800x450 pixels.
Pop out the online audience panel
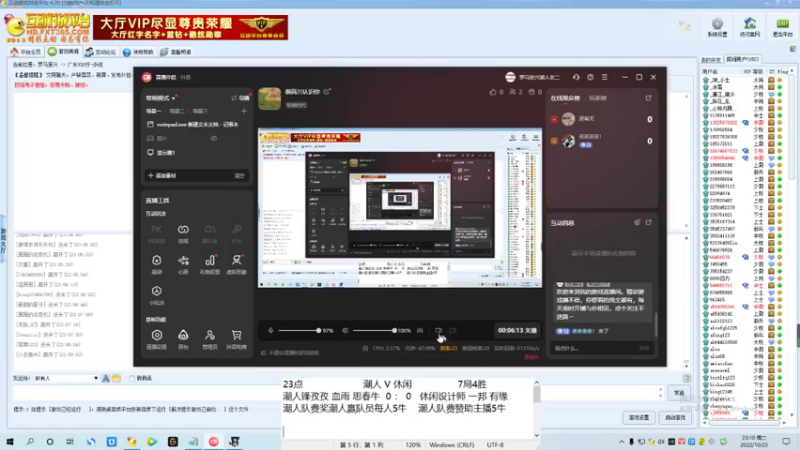pos(648,98)
